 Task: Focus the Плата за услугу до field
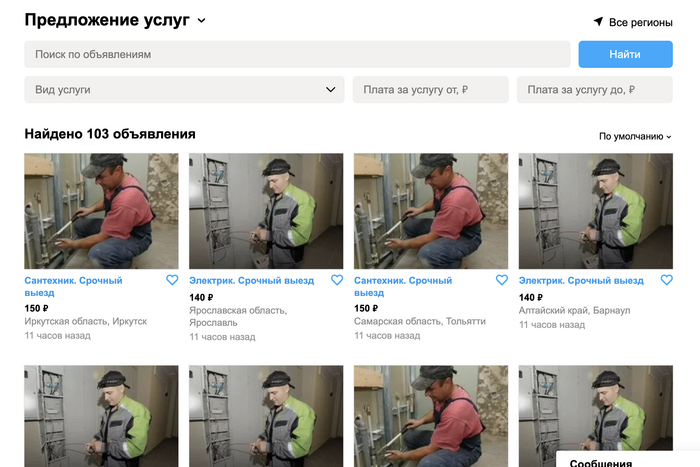[x=594, y=90]
